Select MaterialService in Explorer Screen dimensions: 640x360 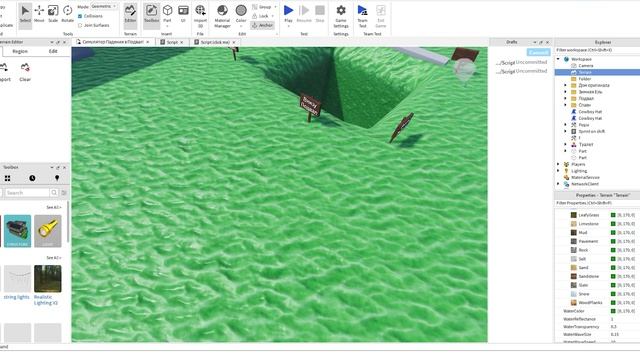point(585,177)
